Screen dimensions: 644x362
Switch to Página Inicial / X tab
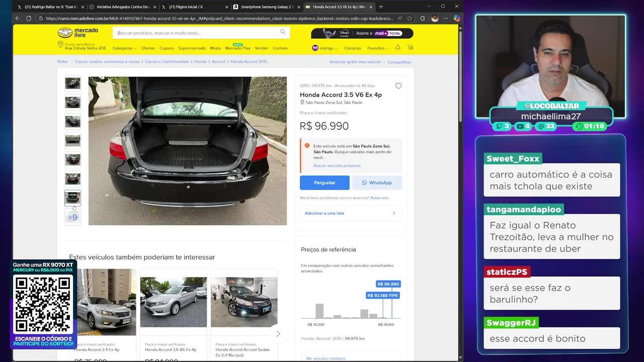[194, 7]
